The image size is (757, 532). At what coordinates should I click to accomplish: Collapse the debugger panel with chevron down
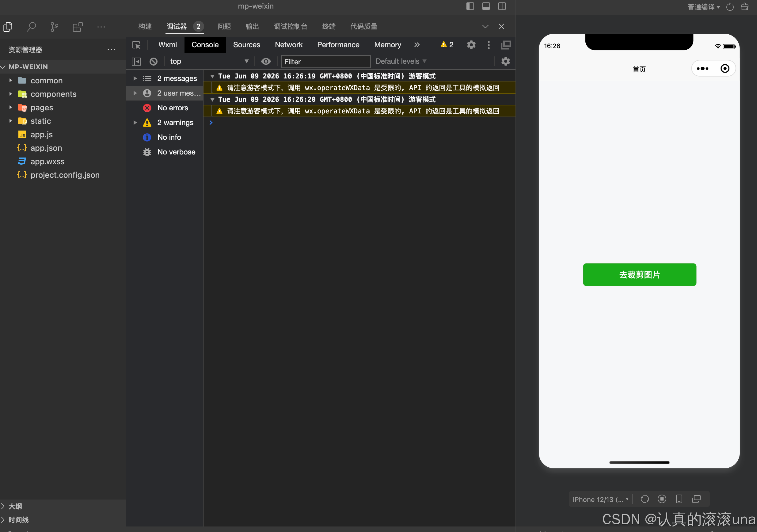coord(485,27)
